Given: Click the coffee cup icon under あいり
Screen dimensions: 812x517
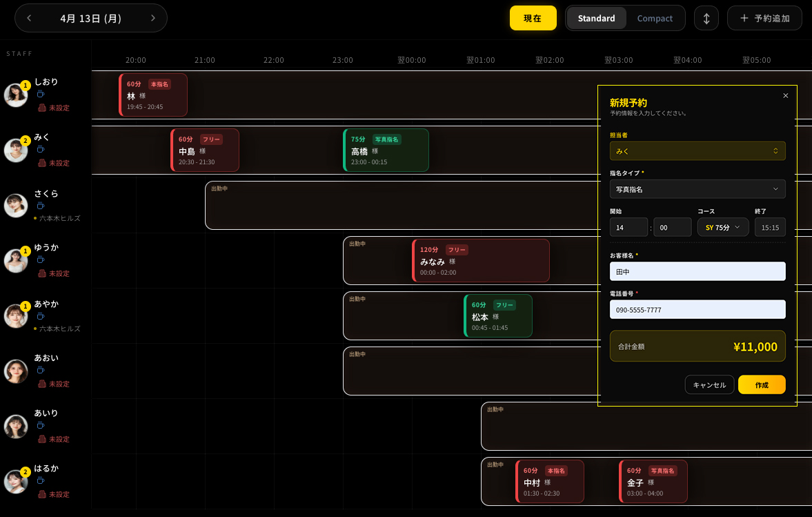Looking at the screenshot, I should point(41,425).
